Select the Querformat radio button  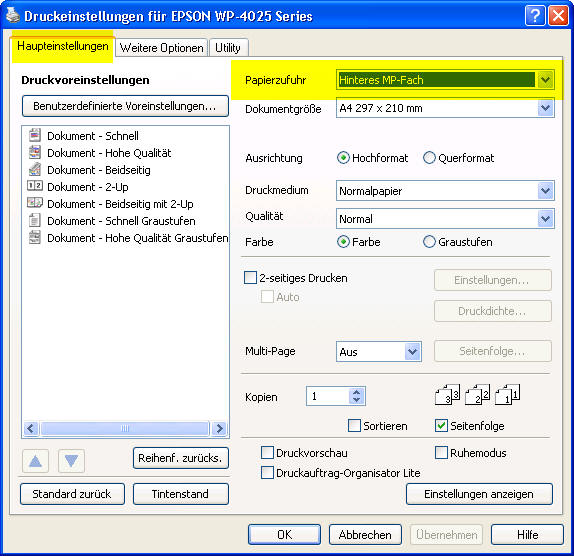pyautogui.click(x=429, y=158)
